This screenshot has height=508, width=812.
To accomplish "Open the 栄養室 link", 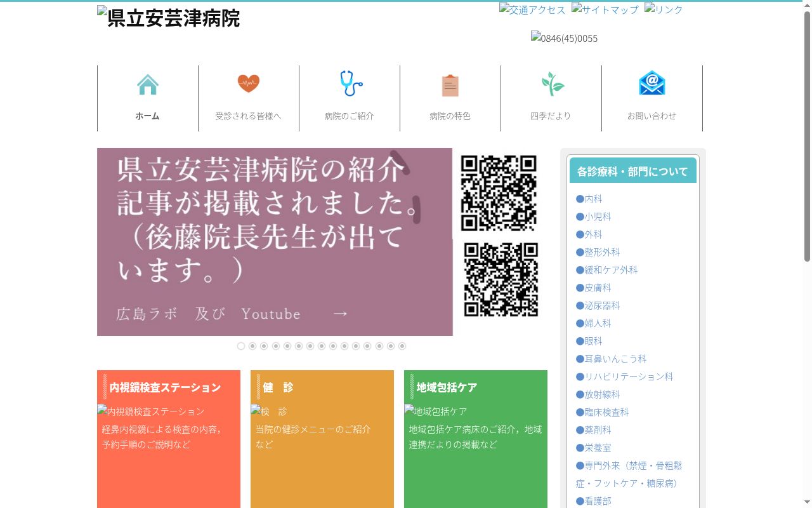I will [x=594, y=448].
